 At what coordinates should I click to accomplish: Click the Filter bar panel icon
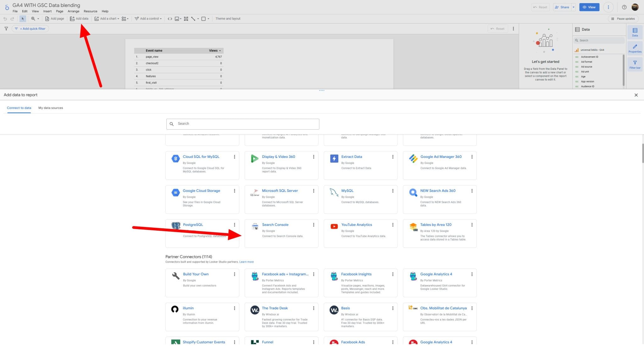635,64
